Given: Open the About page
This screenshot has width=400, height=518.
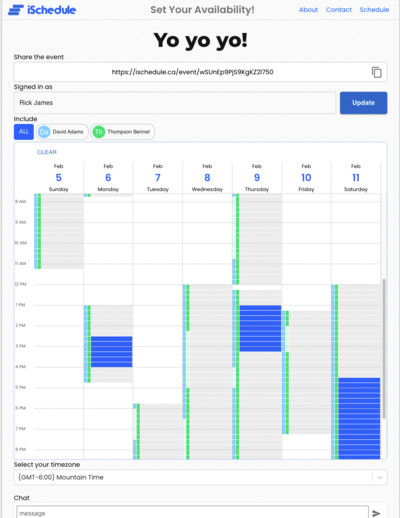Looking at the screenshot, I should pos(308,10).
